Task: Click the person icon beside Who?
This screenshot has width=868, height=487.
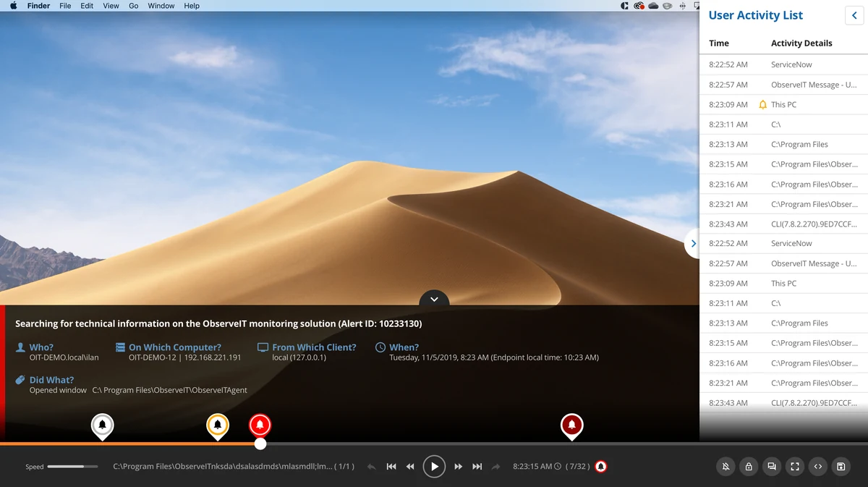Action: (x=20, y=347)
